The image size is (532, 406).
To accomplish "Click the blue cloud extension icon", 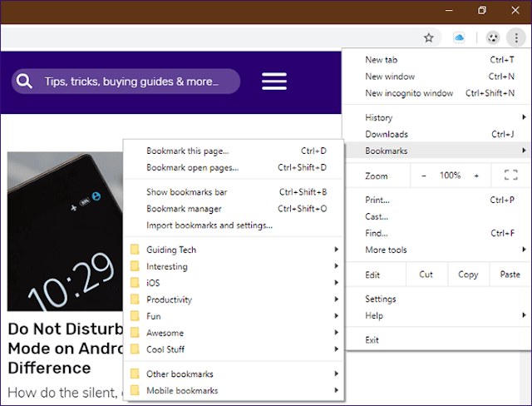I will coord(459,37).
